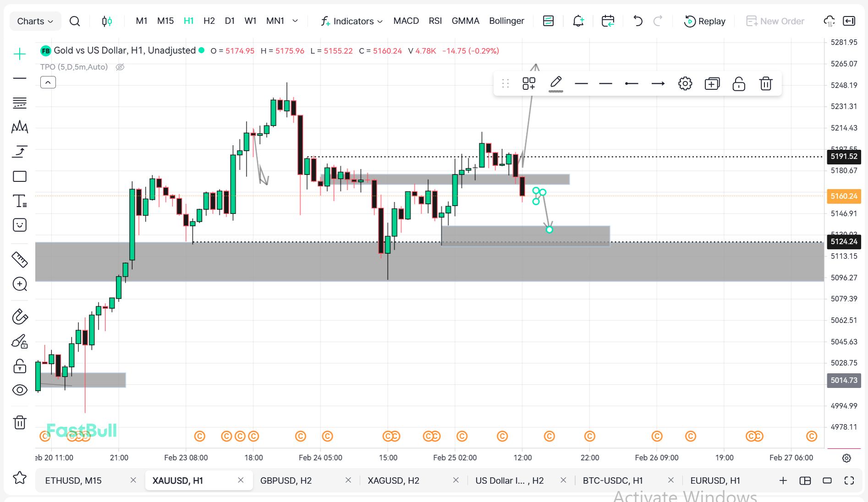This screenshot has height=502, width=868.
Task: Select the Fibonacci retracement lines tool
Action: tap(20, 103)
